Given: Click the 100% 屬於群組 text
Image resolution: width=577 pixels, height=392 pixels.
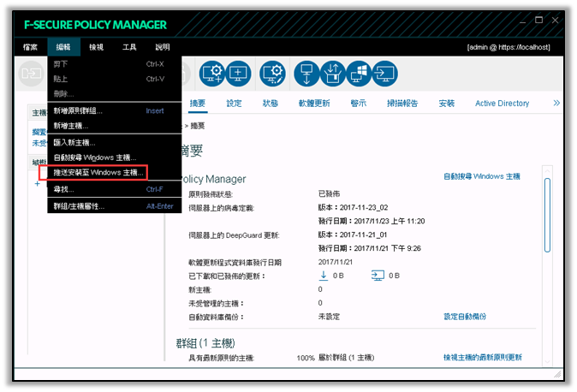Looking at the screenshot, I should [336, 358].
